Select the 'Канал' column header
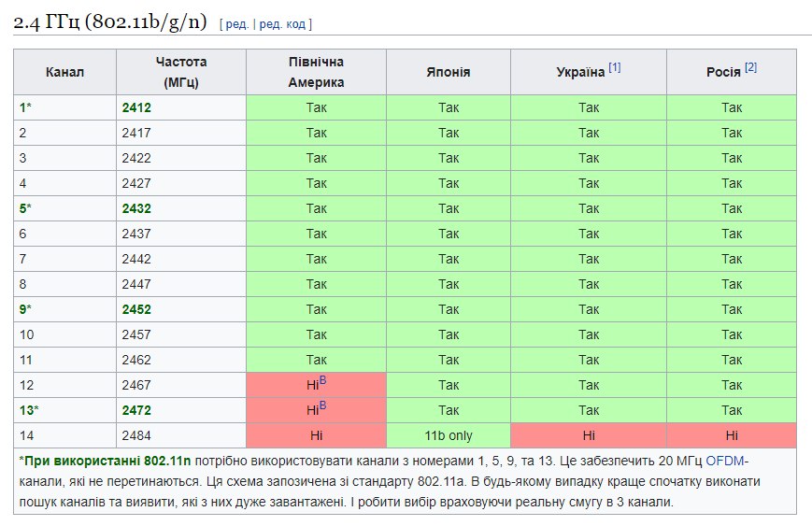 (x=64, y=72)
